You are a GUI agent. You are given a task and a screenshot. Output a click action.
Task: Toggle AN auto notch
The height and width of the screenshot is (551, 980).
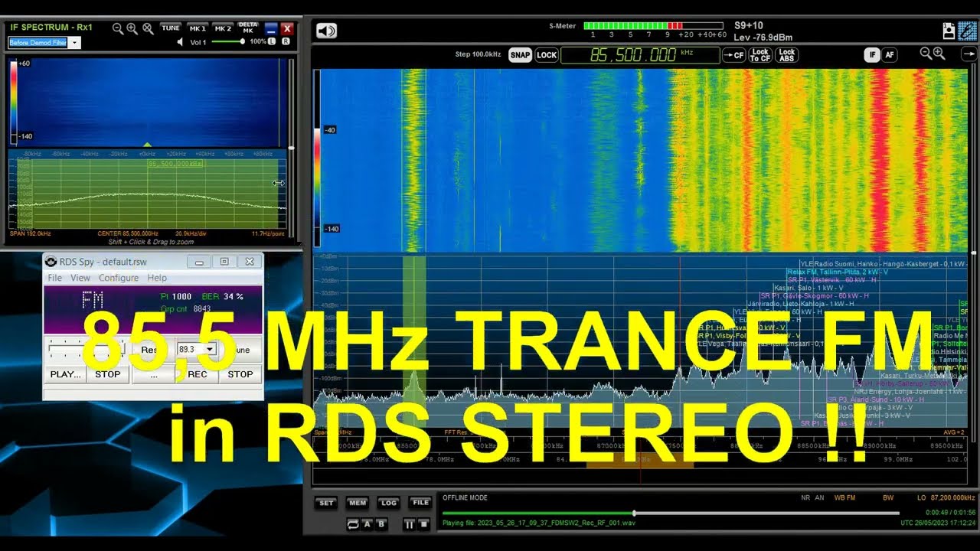[x=820, y=498]
